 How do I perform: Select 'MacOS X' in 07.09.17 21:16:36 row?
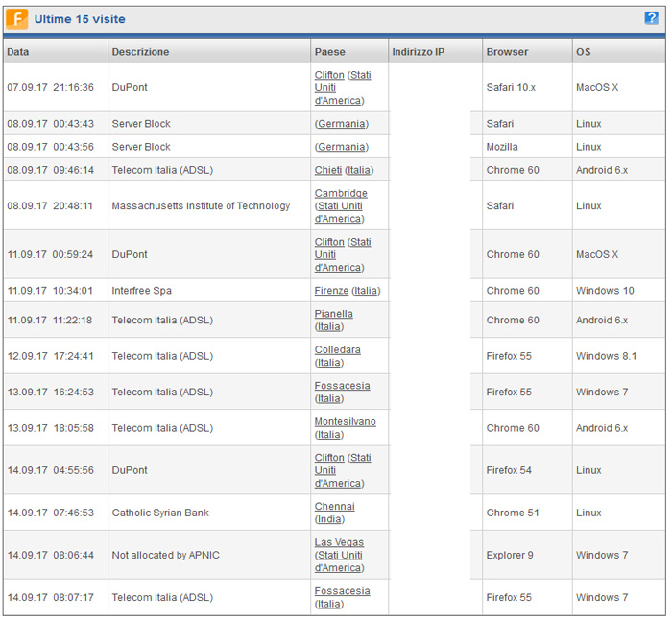[597, 87]
